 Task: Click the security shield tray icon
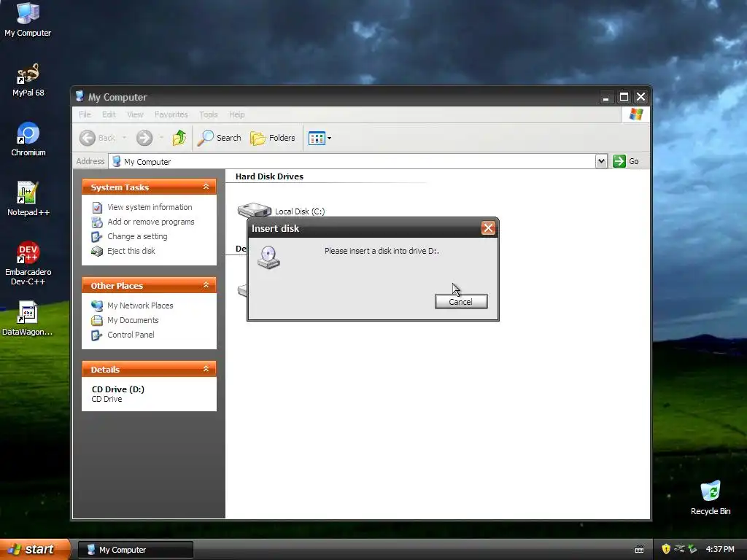pyautogui.click(x=665, y=549)
